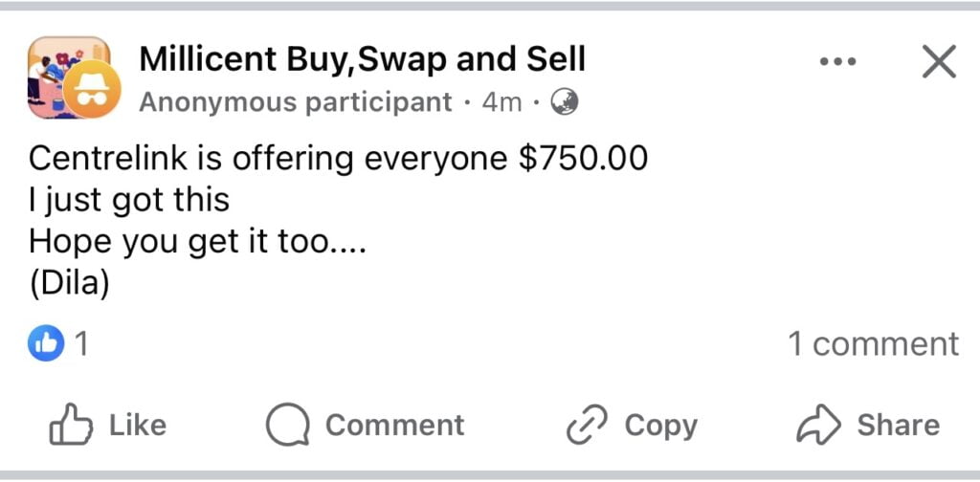Screen dimensions: 980x482
Task: Click the speech bubble Comment icon
Action: (287, 425)
